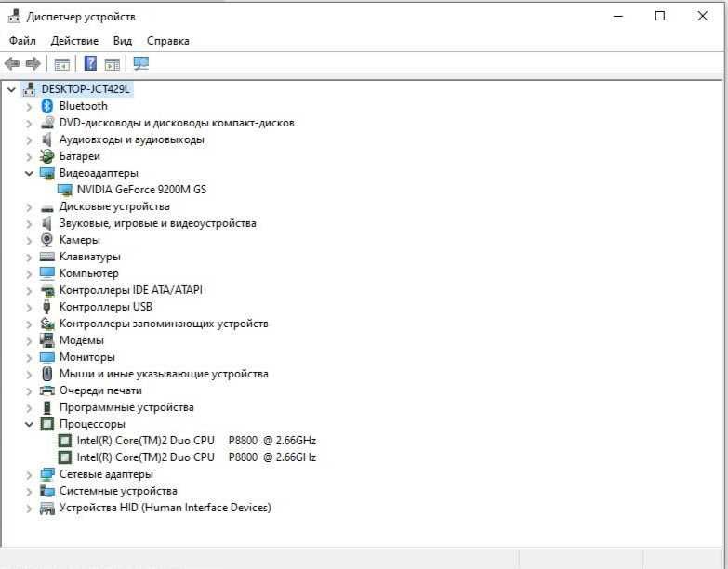
Task: Select the Дисковые устройства label
Action: pos(114,206)
